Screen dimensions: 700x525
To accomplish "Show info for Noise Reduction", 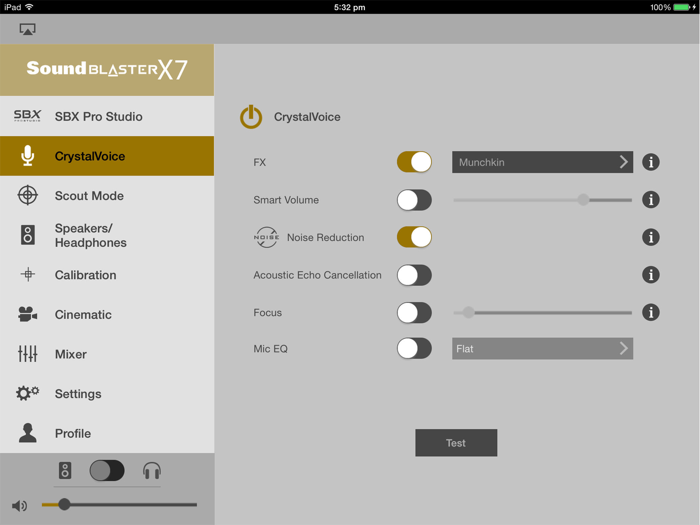I will (651, 237).
